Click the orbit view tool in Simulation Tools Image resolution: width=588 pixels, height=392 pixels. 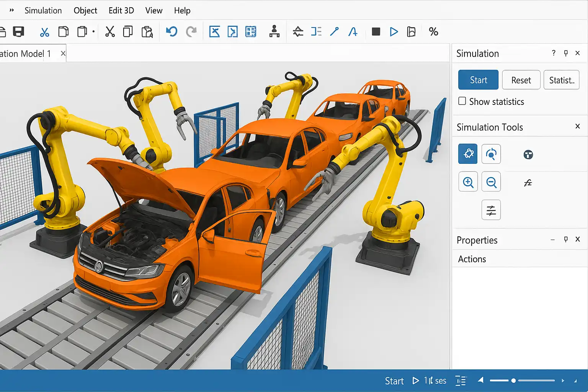(491, 154)
